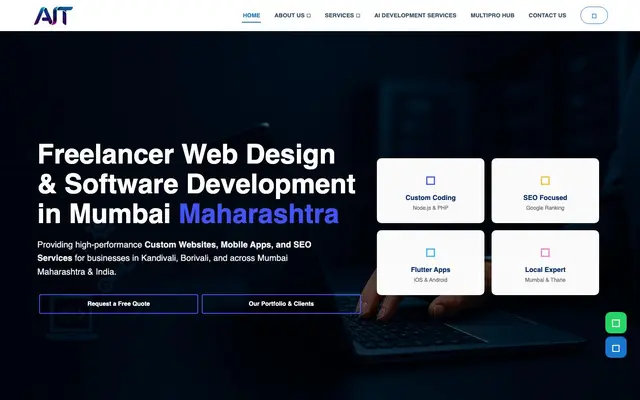Click the 'Freelancer Web Design' heading line
Image resolution: width=640 pixels, height=400 pixels.
tap(187, 154)
